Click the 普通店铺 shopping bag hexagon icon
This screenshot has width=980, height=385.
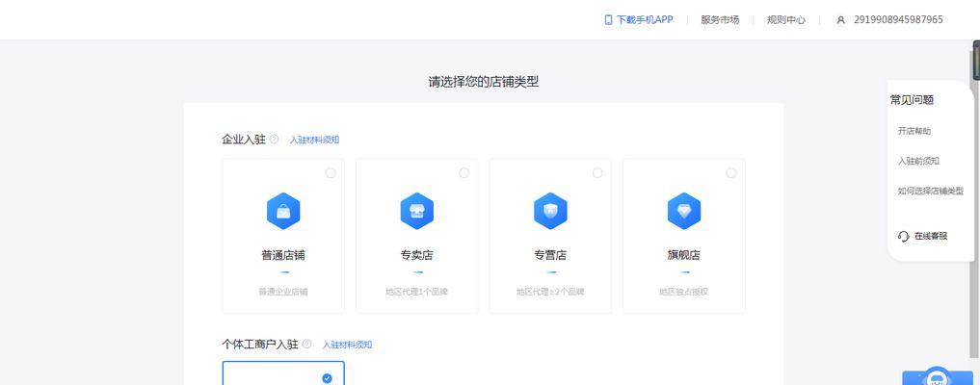[283, 211]
